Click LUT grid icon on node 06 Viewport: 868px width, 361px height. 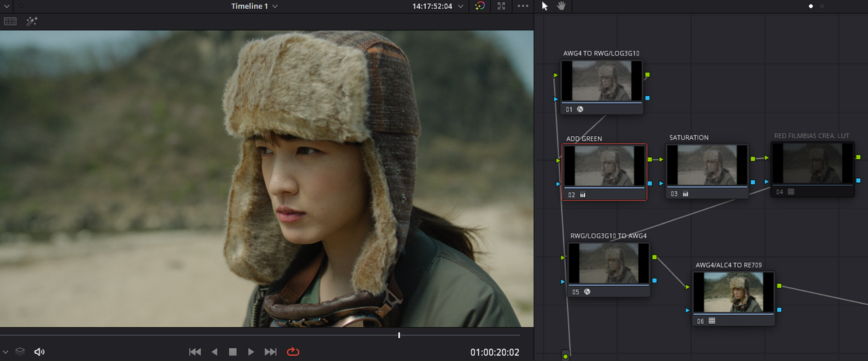point(711,321)
